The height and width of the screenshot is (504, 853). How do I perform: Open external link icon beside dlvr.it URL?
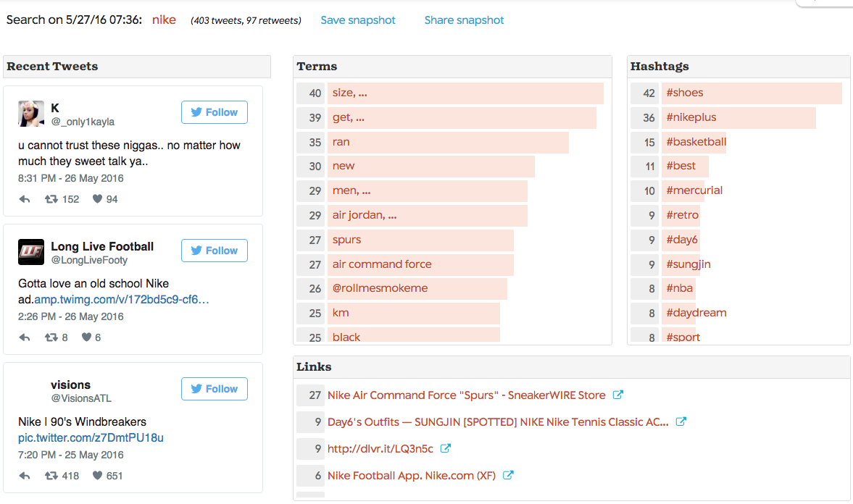point(445,448)
